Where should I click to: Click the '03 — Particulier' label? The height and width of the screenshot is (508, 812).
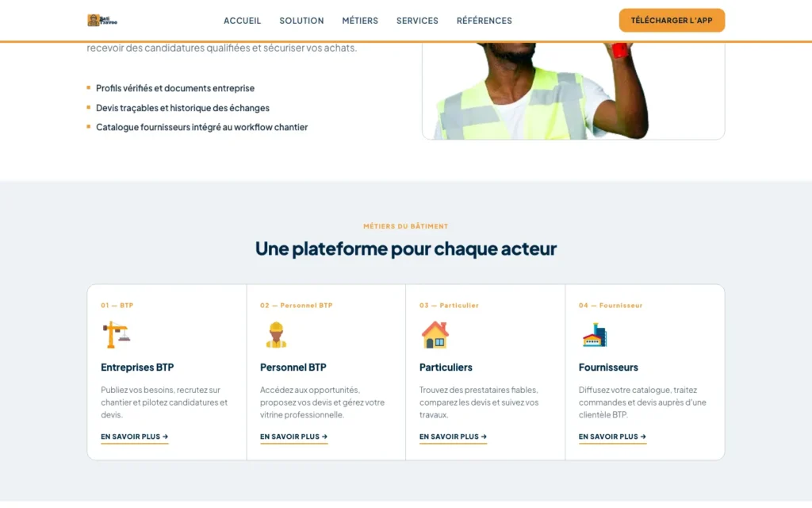pyautogui.click(x=449, y=306)
